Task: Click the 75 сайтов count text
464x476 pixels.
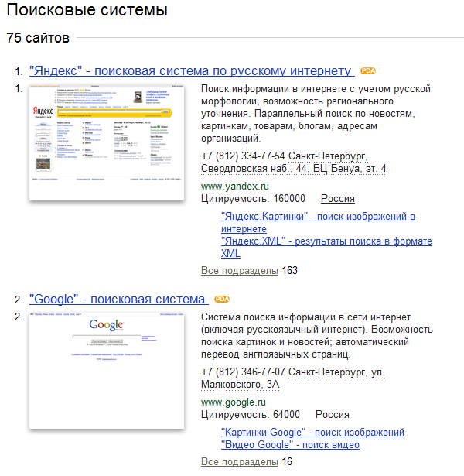Action: (38, 38)
